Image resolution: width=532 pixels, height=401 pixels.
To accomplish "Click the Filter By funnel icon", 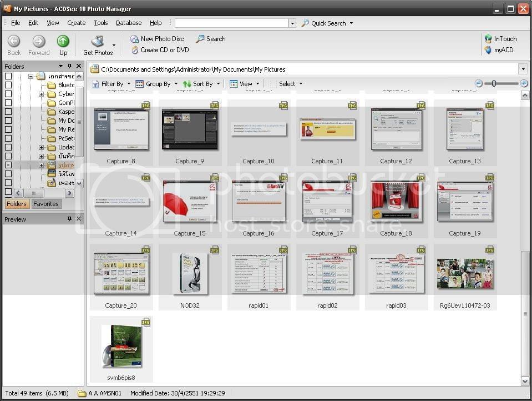I will tap(95, 84).
